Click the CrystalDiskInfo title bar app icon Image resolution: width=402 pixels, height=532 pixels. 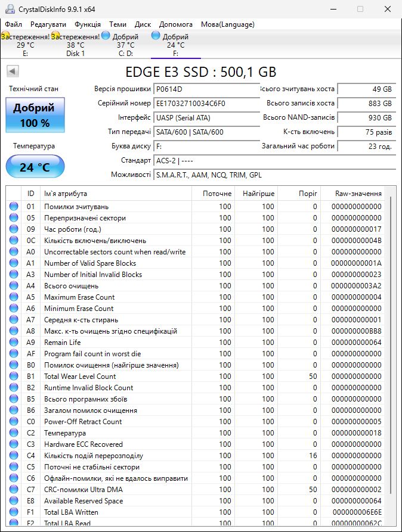10,9
